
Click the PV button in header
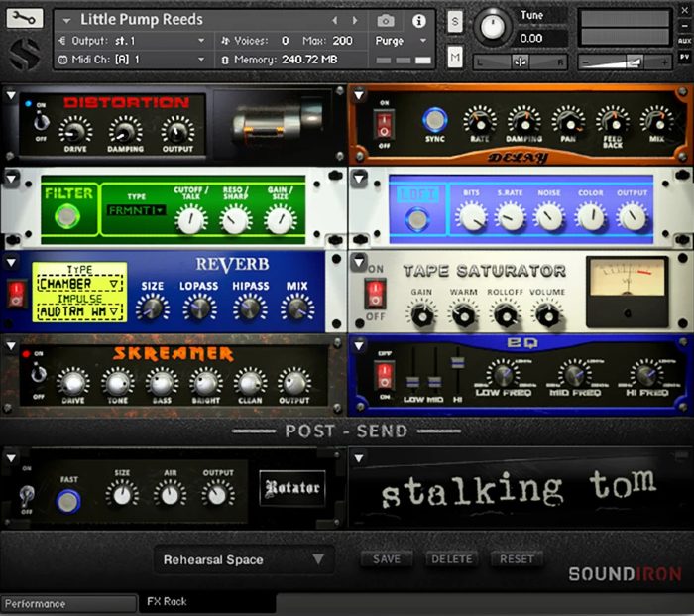[x=684, y=58]
